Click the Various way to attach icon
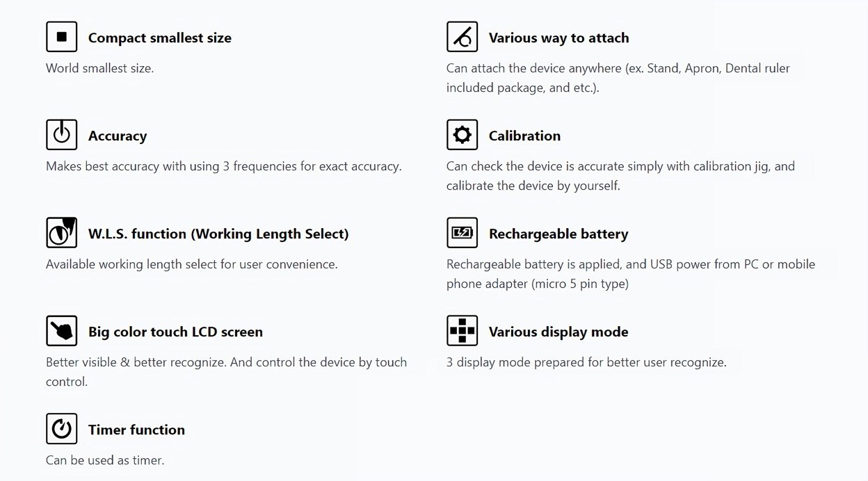 coord(462,37)
